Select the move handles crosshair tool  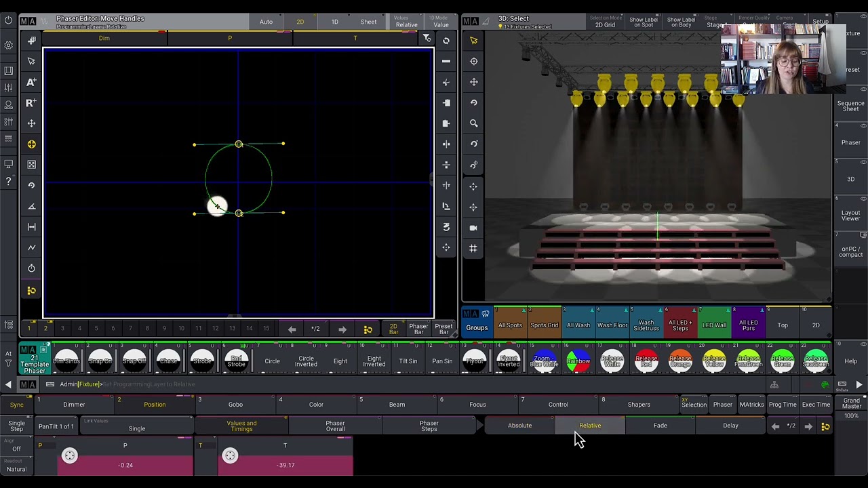(31, 144)
